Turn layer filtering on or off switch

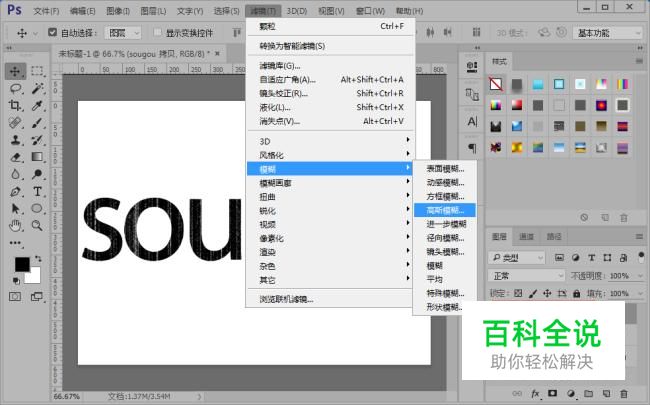(641, 257)
